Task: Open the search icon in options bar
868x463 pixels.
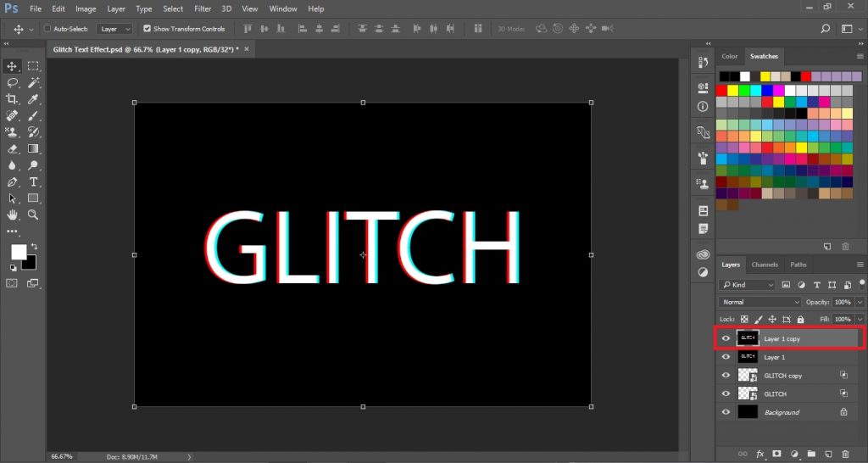Action: [x=826, y=29]
